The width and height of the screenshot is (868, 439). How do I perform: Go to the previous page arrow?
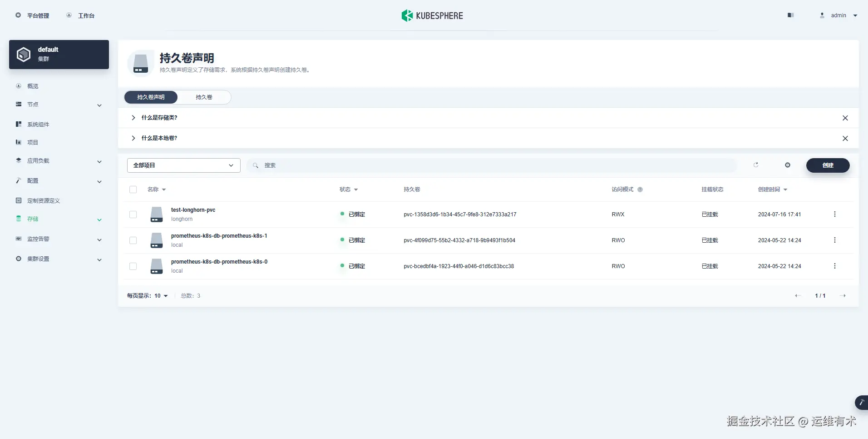pyautogui.click(x=798, y=296)
